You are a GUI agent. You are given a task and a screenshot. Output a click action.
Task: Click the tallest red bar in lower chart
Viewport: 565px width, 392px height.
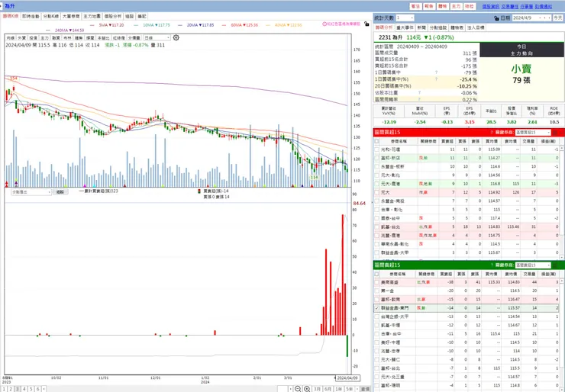click(x=343, y=275)
